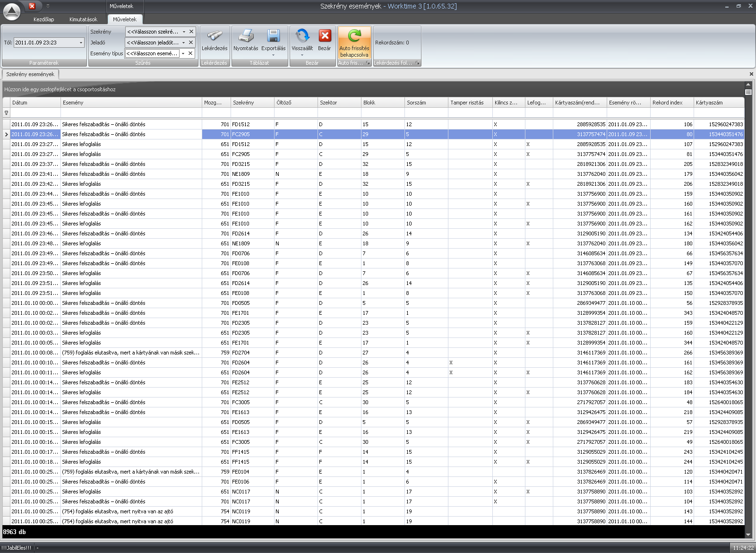Viewport: 756px width, 553px height.
Task: Expand the Jeladó filter combo box
Action: tap(184, 43)
